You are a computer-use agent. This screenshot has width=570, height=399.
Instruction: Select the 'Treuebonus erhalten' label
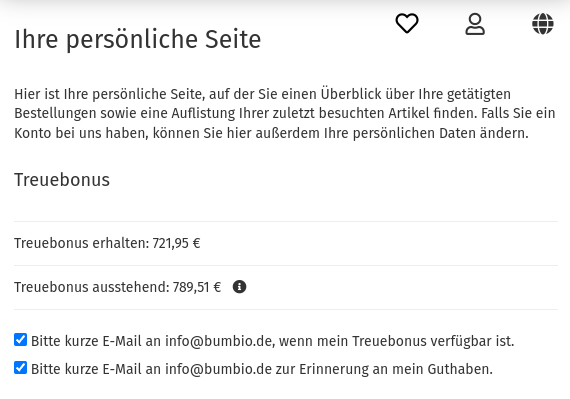coord(82,243)
